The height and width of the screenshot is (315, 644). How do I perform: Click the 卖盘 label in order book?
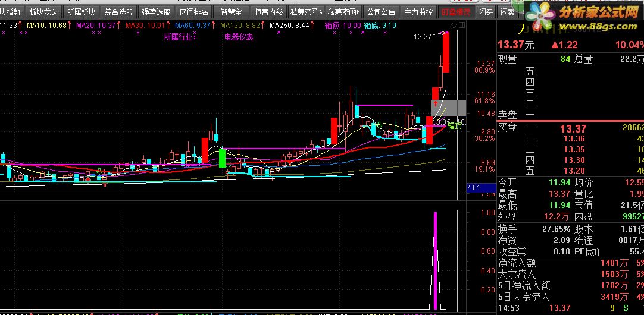[507, 115]
